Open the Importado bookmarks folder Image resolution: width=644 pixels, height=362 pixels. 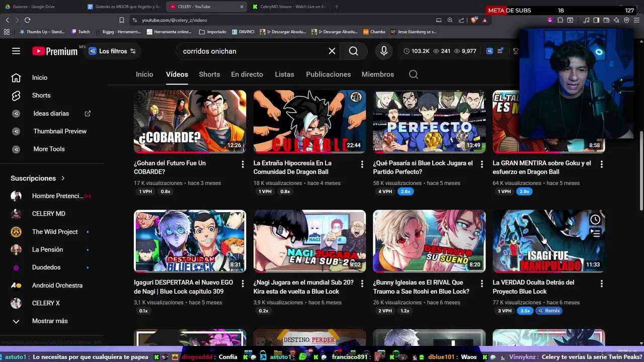pyautogui.click(x=213, y=32)
